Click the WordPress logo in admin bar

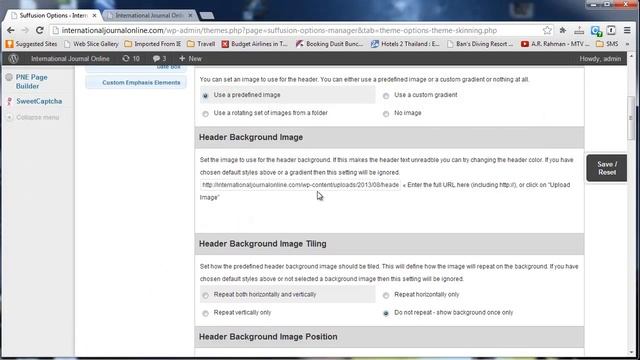click(13, 59)
